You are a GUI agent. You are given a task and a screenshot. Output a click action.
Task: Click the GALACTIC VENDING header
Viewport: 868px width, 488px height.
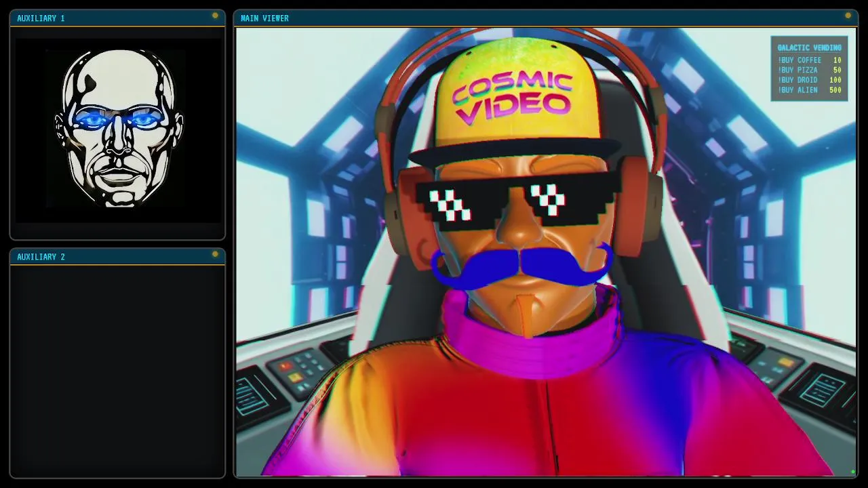809,47
